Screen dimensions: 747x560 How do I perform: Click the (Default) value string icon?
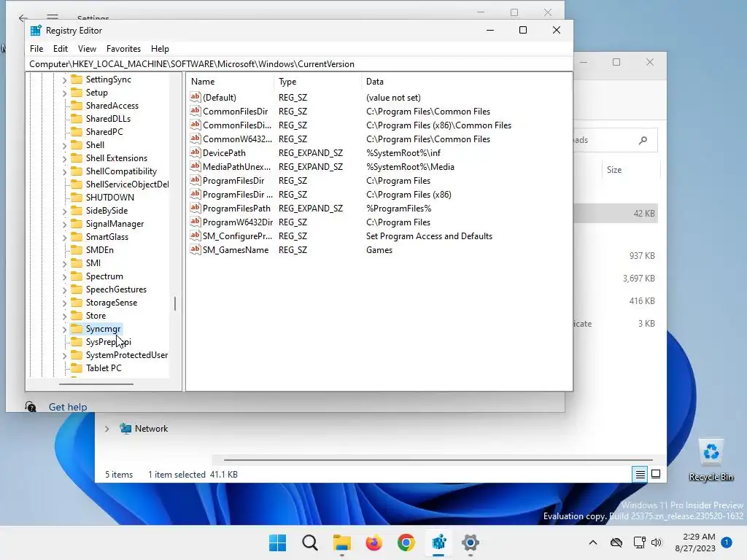196,97
